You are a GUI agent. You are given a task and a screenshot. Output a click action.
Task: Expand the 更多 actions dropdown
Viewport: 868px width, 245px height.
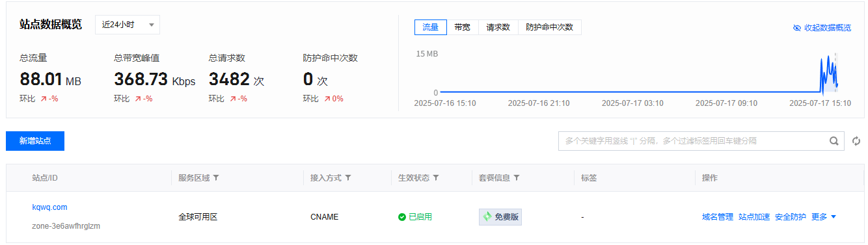(824, 217)
